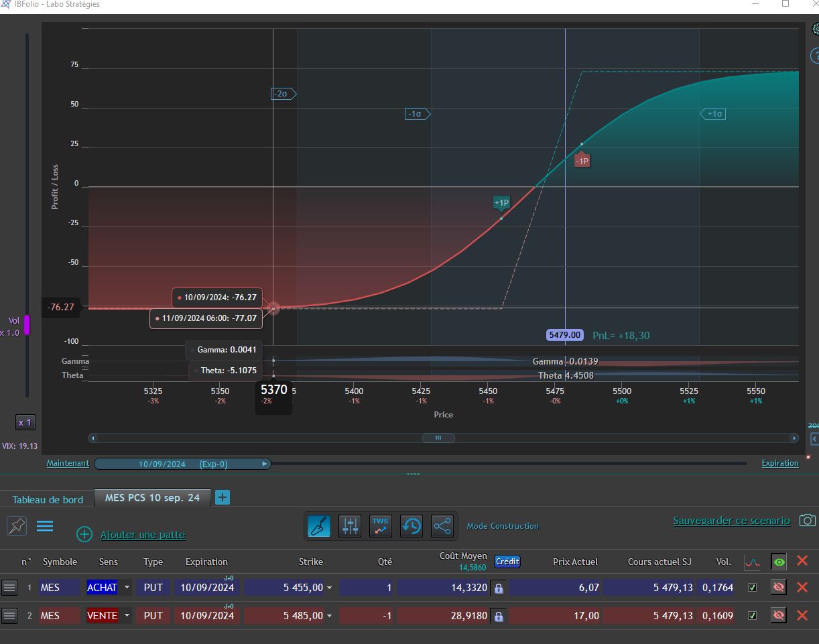Toggle visibility eye for 5 455 put leg
The image size is (819, 644).
(x=778, y=587)
